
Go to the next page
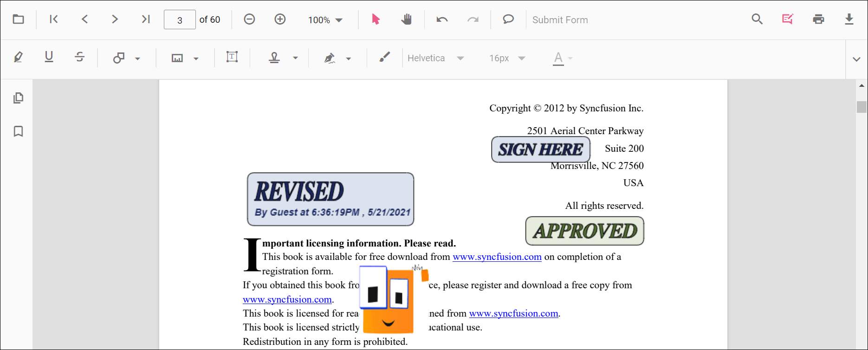(115, 19)
